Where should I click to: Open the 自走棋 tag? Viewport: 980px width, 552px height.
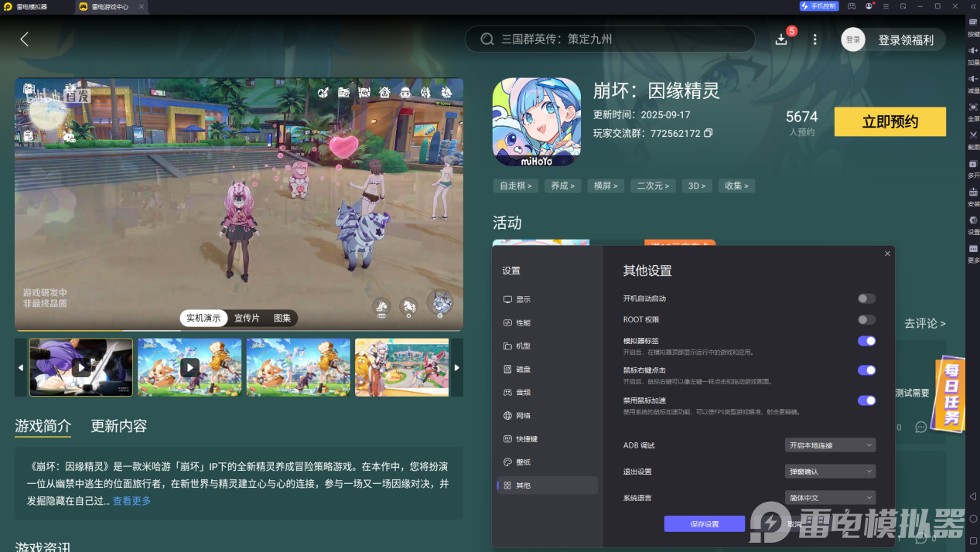pos(515,186)
